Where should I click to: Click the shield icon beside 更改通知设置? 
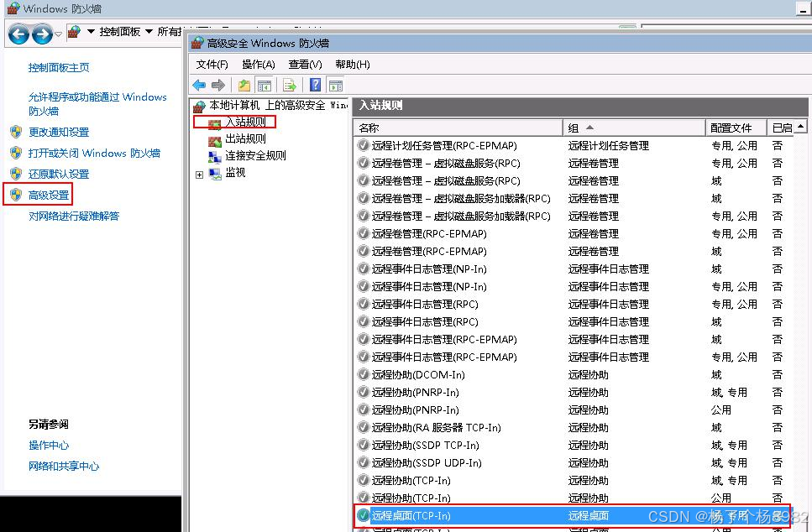(x=16, y=132)
